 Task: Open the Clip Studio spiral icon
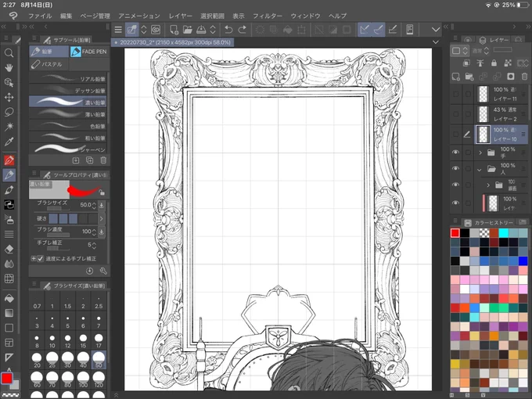(156, 30)
